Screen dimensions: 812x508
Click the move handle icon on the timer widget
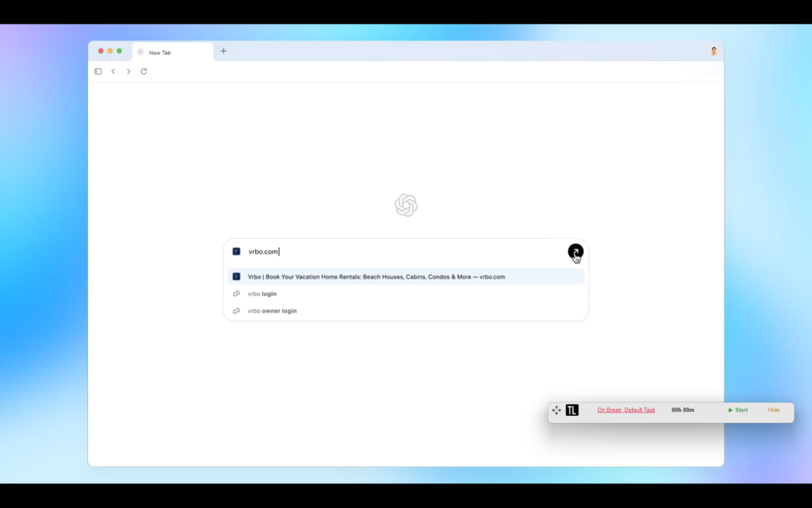tap(555, 410)
